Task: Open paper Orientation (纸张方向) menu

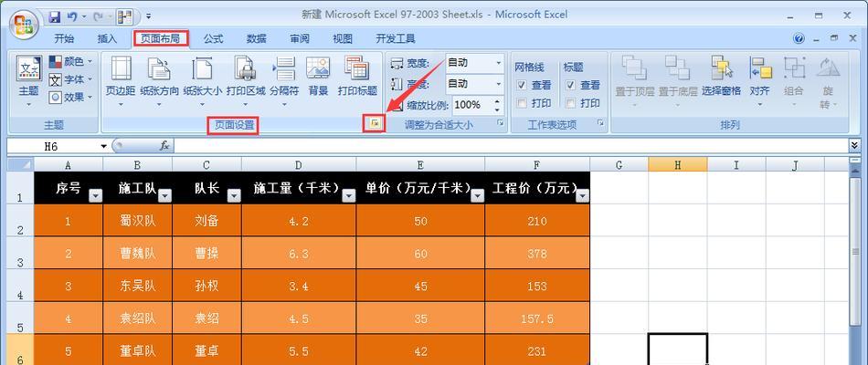Action: (159, 82)
